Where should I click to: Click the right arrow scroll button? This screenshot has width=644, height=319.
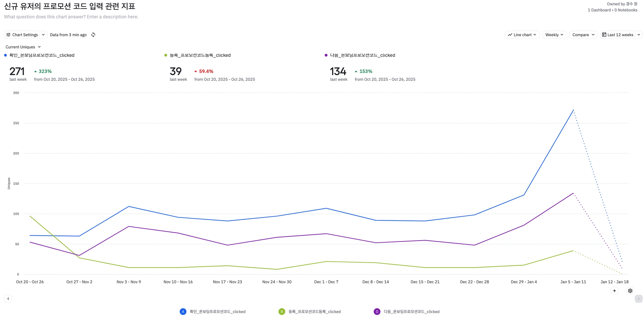[638, 299]
